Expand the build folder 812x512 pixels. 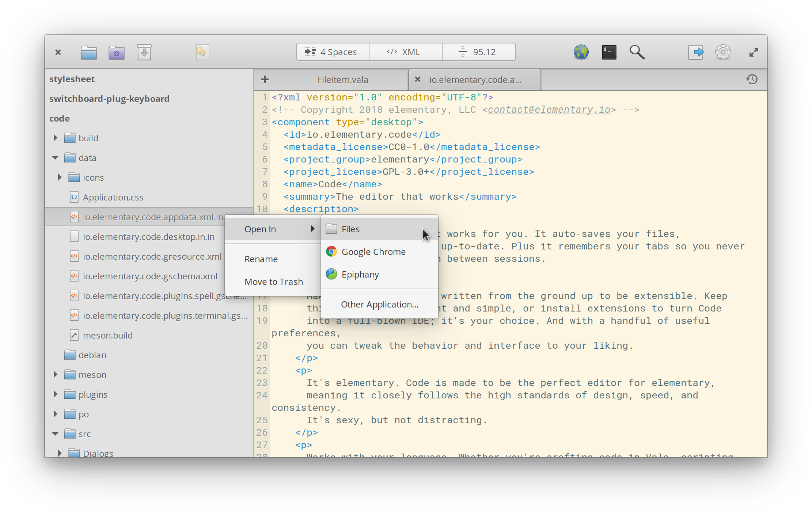pos(56,138)
